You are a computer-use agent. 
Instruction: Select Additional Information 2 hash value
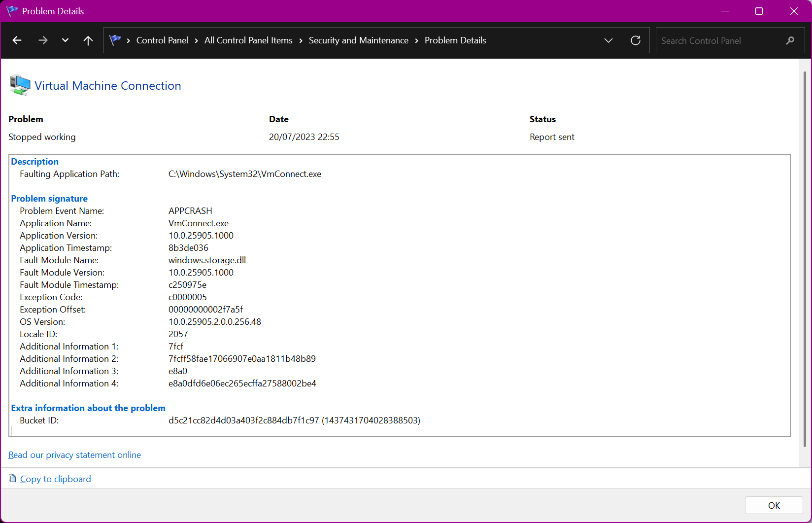coord(242,359)
